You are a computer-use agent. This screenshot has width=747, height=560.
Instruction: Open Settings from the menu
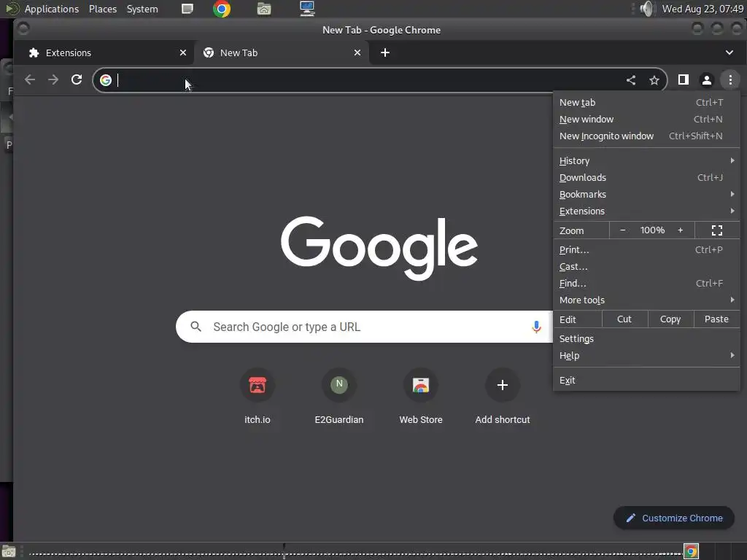[646, 338]
